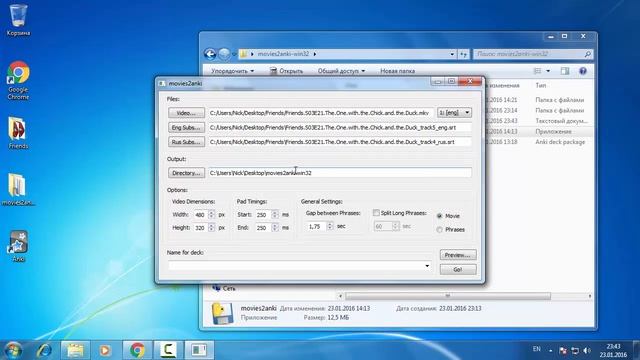The width and height of the screenshot is (640, 360).
Task: Launch Internet Explorer from the taskbar
Action: (44, 350)
